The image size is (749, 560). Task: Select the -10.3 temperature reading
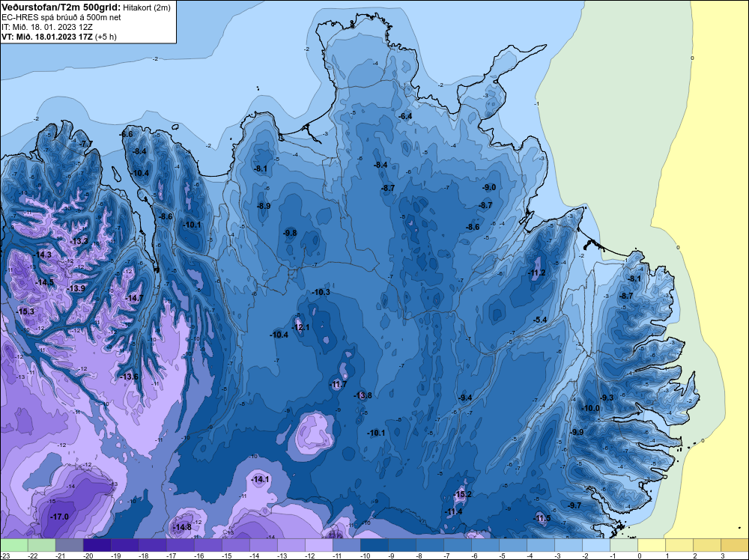point(321,292)
